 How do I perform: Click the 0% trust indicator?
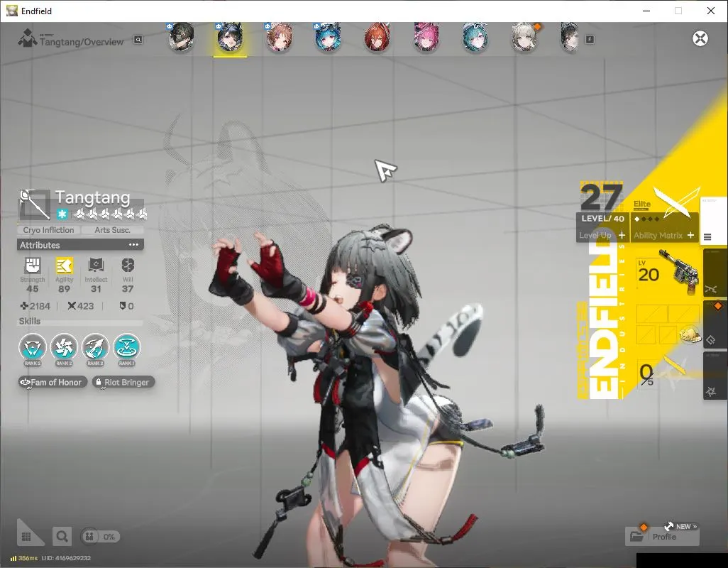100,537
